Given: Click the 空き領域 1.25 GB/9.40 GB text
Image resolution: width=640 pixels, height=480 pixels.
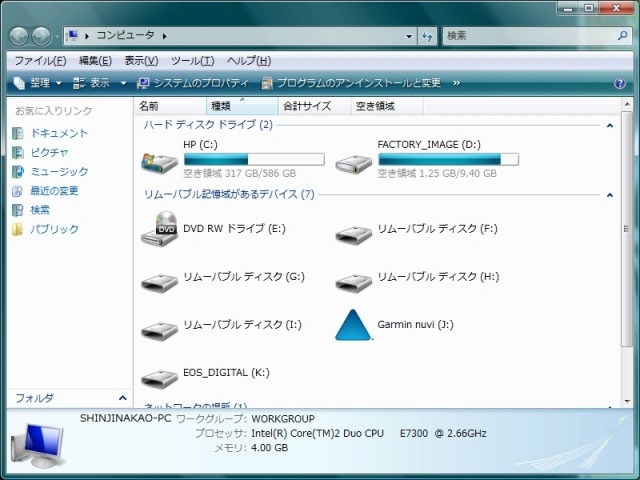Looking at the screenshot, I should point(437,173).
